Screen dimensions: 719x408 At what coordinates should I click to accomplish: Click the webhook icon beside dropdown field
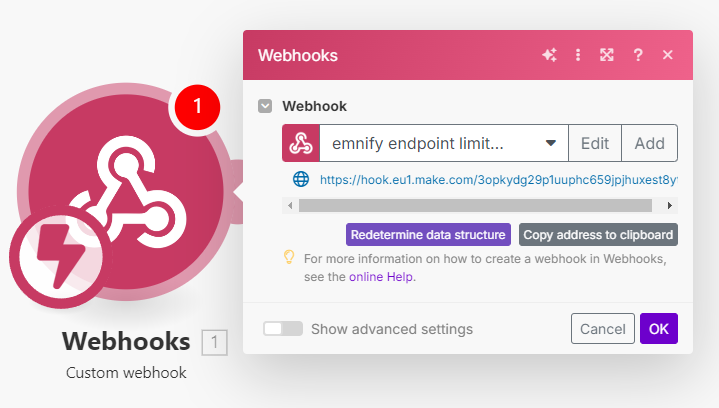click(x=301, y=143)
